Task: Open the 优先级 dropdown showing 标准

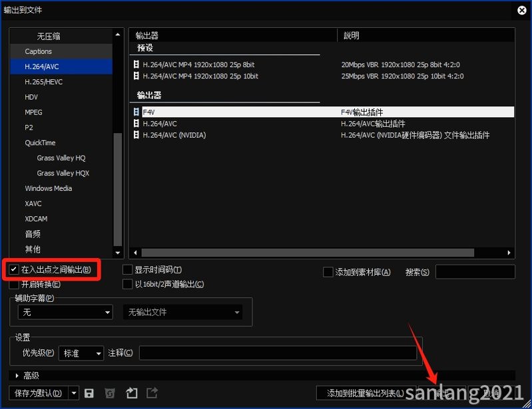Action: [81, 353]
